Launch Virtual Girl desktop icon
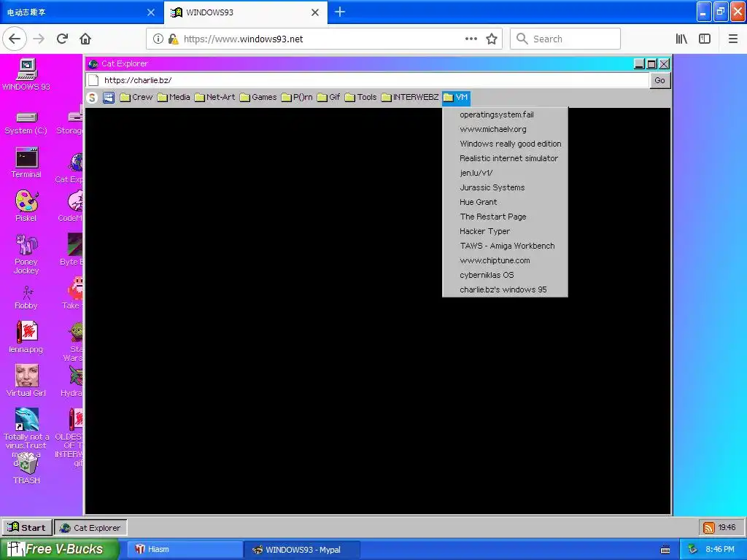 (26, 381)
